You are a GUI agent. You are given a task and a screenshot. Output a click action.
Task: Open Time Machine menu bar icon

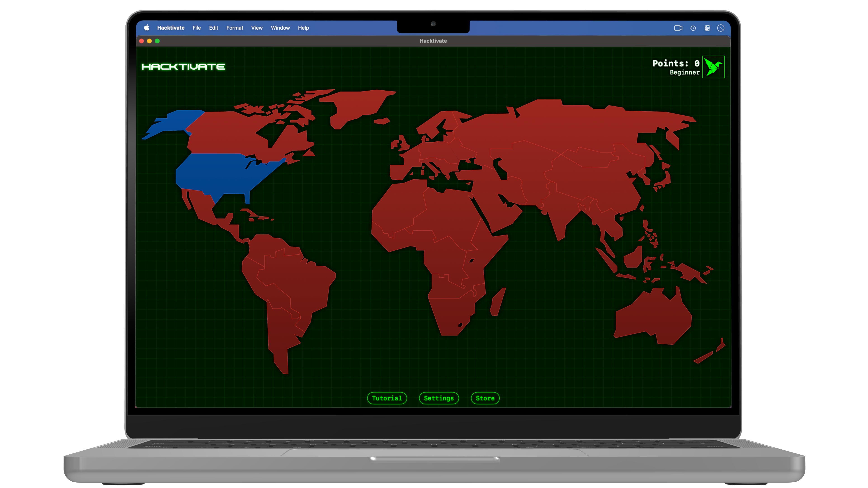[693, 28]
